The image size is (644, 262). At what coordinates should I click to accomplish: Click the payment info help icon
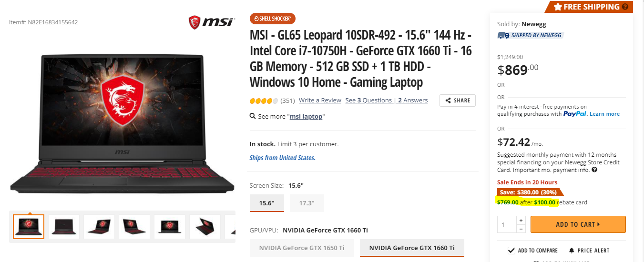point(594,170)
